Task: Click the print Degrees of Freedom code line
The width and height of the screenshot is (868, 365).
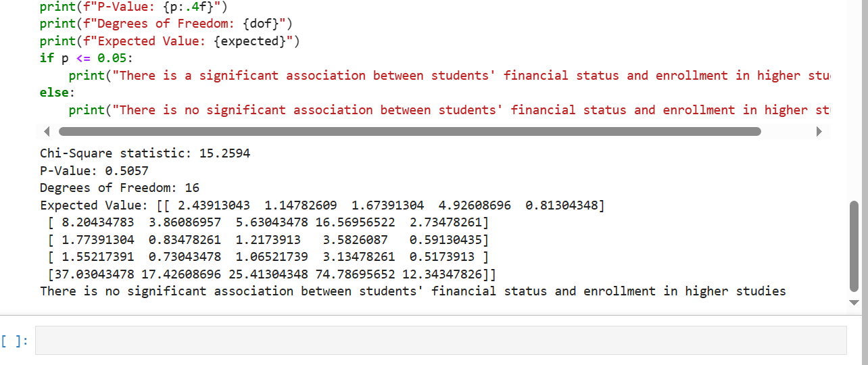Action: 166,24
